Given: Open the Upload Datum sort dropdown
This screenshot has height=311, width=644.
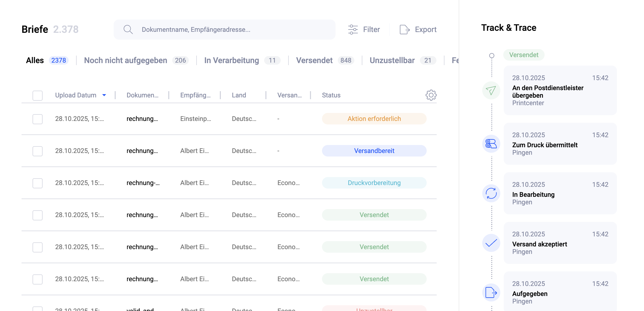Looking at the screenshot, I should click(104, 95).
